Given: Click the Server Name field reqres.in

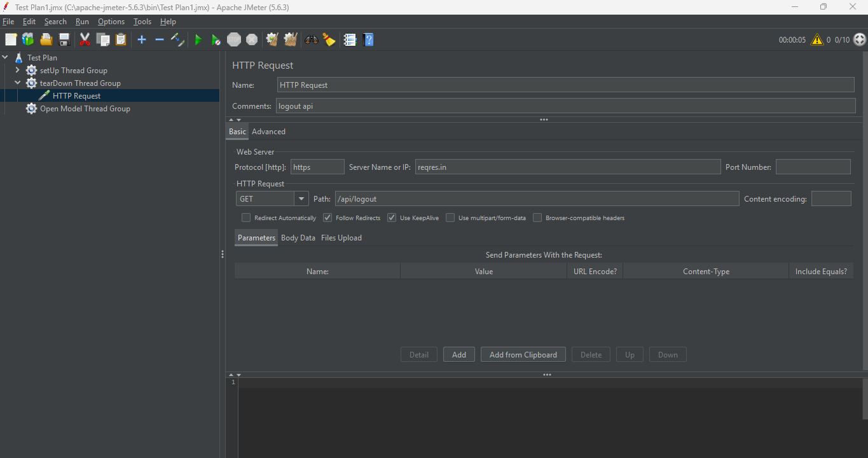Looking at the screenshot, I should coord(568,167).
